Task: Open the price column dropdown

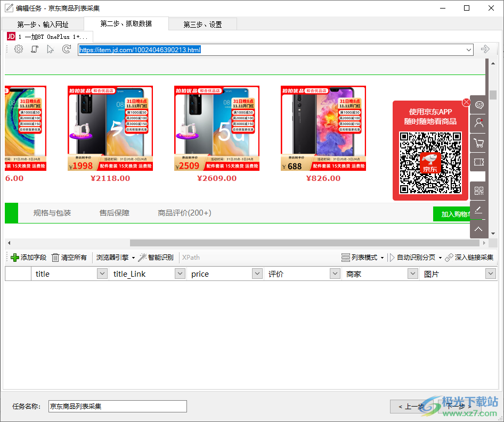Action: click(257, 274)
